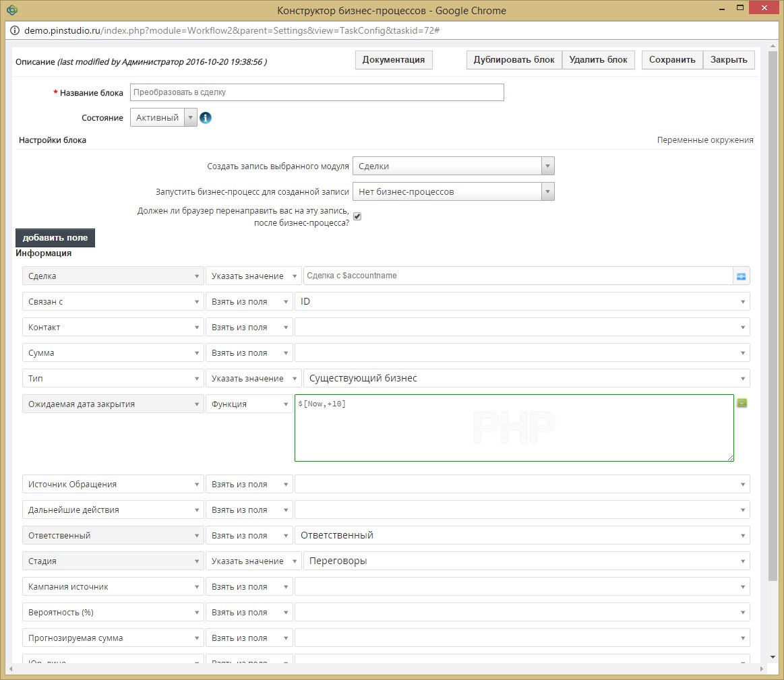Viewport: 784px width, 680px height.
Task: Open the Тип value dropdown Существующий бизнес
Action: (526, 379)
